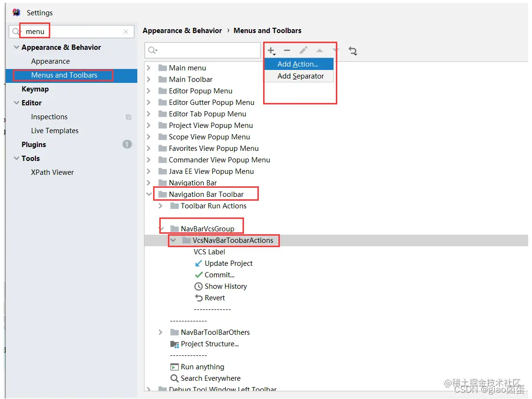Screen dimensions: 532x399
Task: Open the Appearance settings page
Action: (51, 61)
